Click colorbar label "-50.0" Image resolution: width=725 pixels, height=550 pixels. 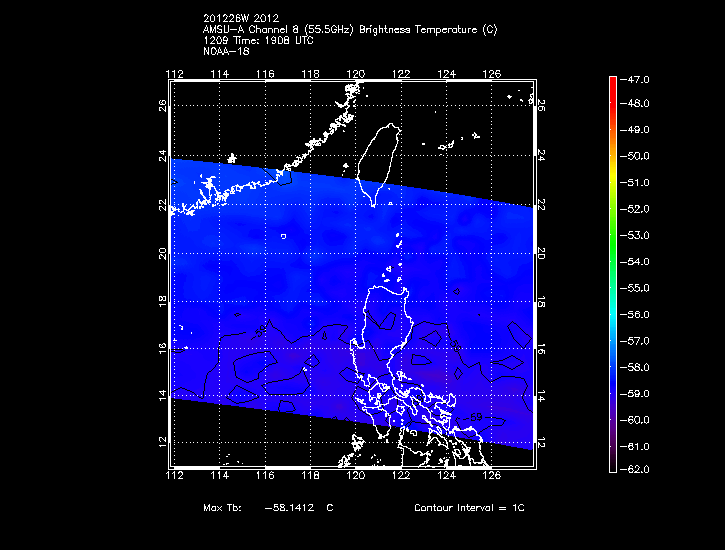coord(634,156)
